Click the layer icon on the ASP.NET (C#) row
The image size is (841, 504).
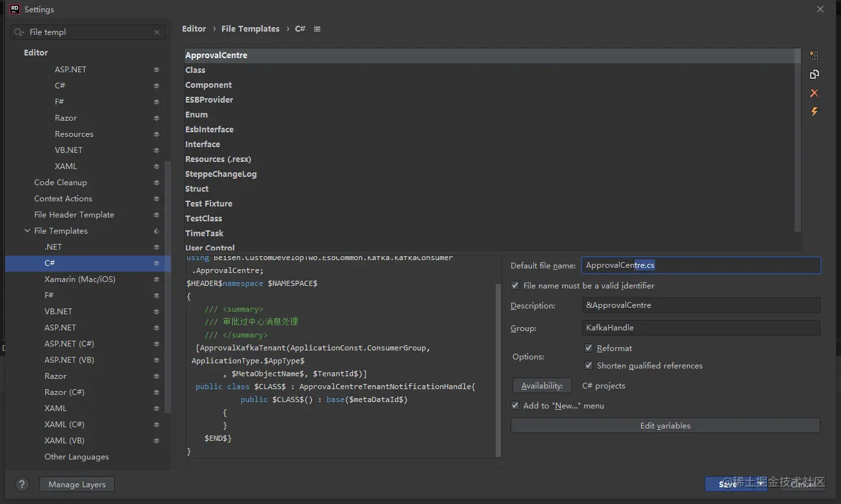pyautogui.click(x=156, y=344)
